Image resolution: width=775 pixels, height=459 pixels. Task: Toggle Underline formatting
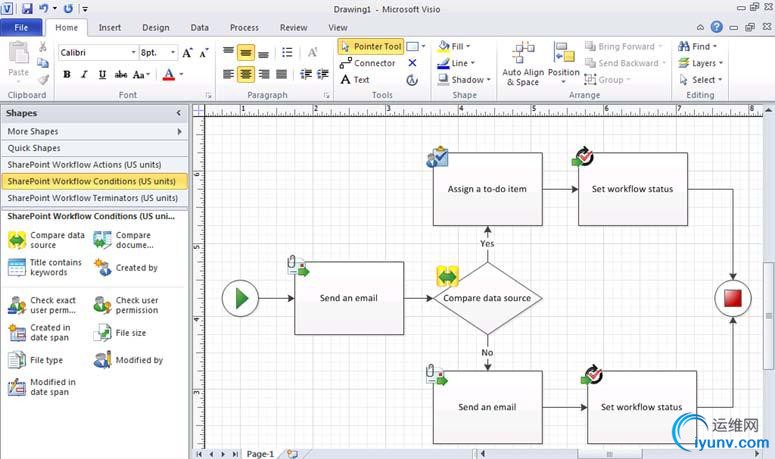tap(102, 75)
